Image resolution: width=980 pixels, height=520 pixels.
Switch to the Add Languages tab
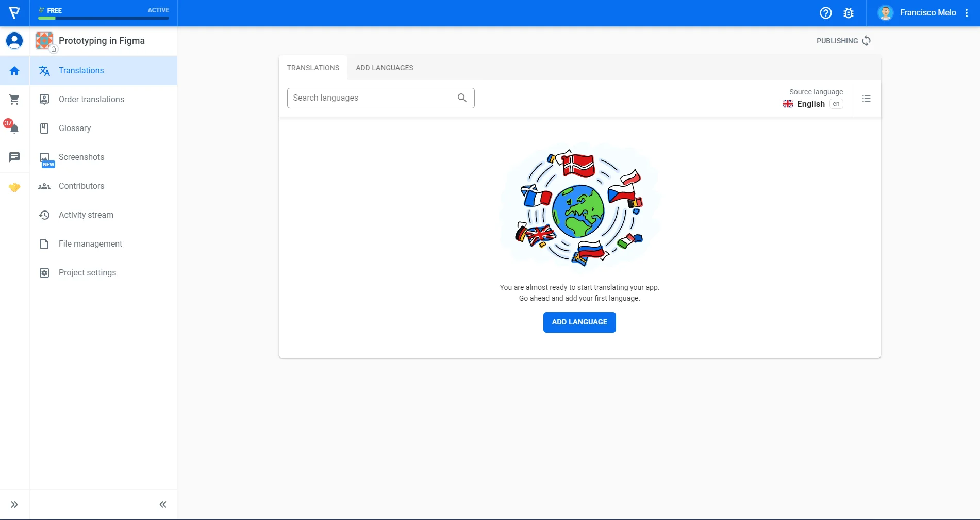coord(384,68)
